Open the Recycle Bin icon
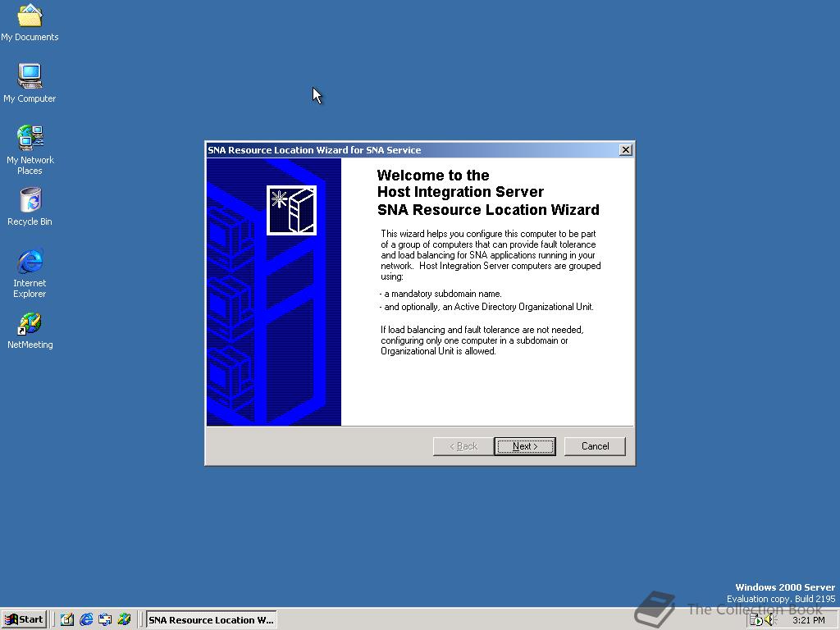 [x=30, y=207]
